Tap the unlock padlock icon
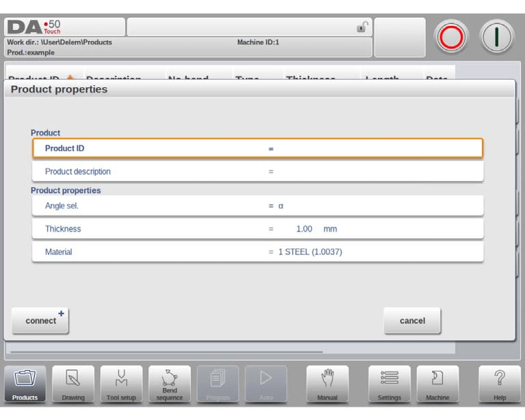Image resolution: width=525 pixels, height=420 pixels. point(362,27)
